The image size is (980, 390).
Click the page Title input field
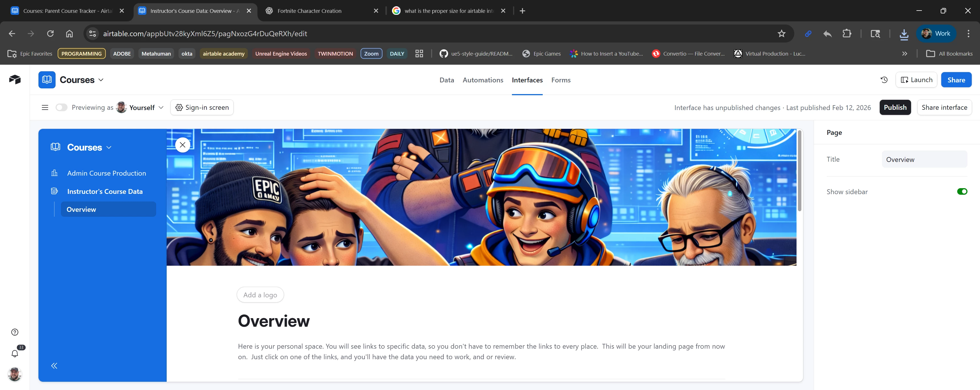tap(924, 159)
